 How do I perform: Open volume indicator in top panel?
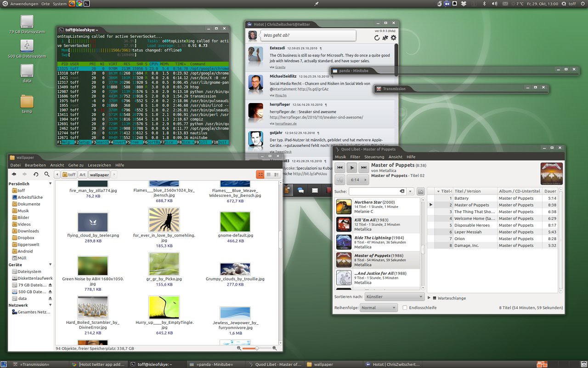point(494,4)
